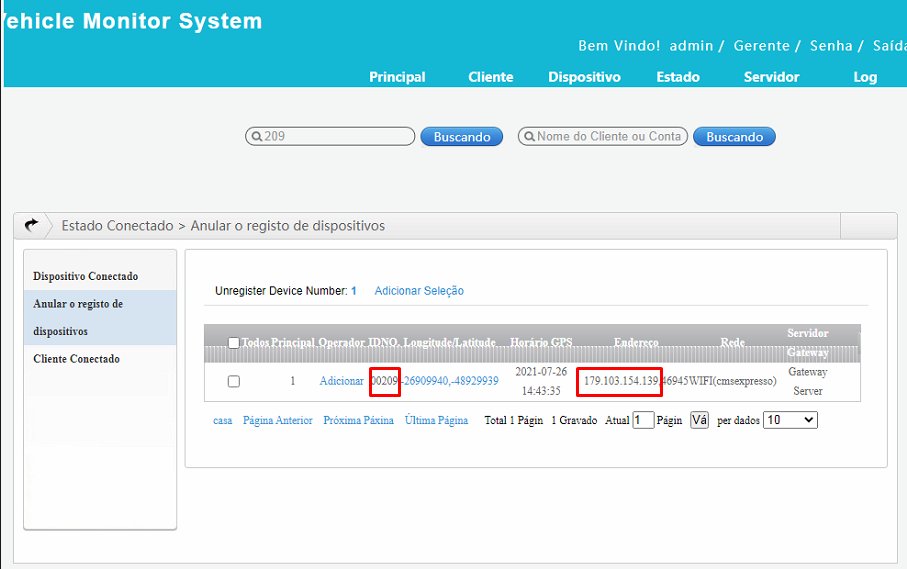The image size is (907, 569).
Task: Toggle the Todos select-all checkbox
Action: point(233,343)
